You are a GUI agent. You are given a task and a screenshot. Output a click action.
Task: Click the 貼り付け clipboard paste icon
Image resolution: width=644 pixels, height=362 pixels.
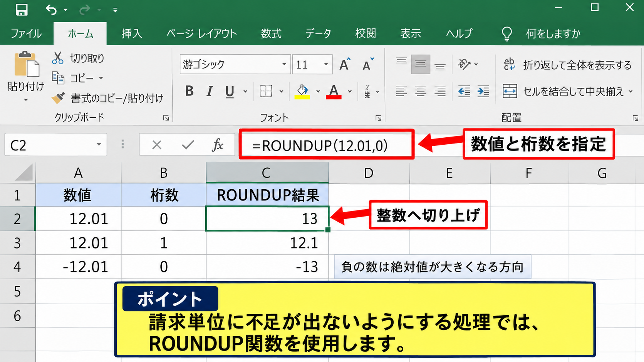(27, 64)
